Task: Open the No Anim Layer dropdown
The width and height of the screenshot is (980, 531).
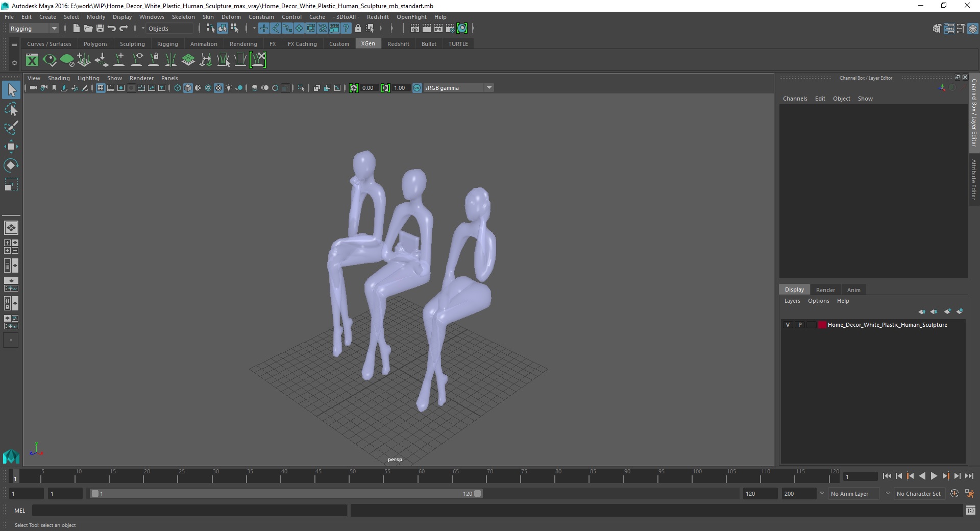Action: (853, 494)
